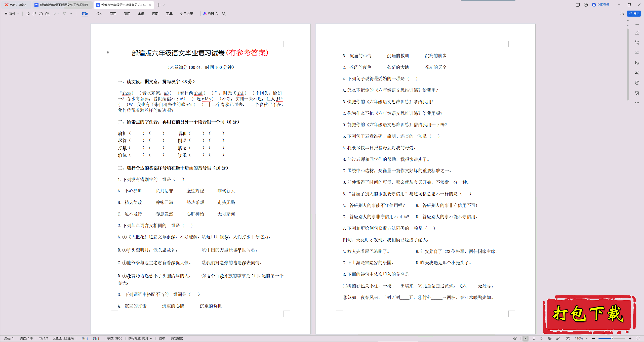Add a new document tab with plus
The image size is (644, 342).
pyautogui.click(x=159, y=5)
